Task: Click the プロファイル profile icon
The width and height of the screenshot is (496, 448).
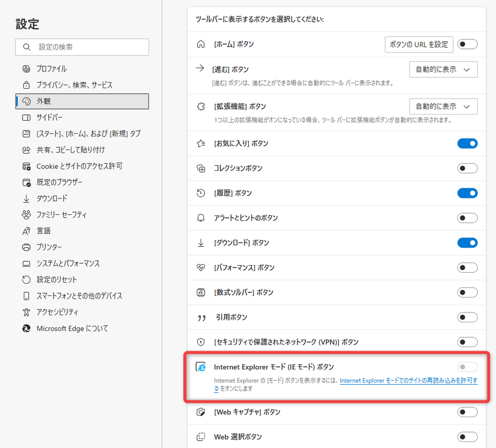Action: click(26, 69)
